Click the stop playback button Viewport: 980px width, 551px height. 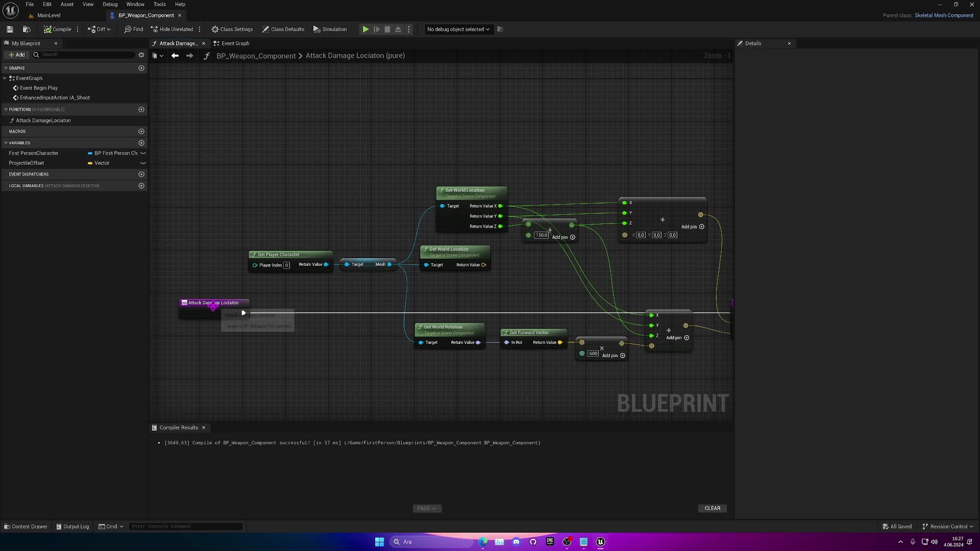[x=387, y=30]
